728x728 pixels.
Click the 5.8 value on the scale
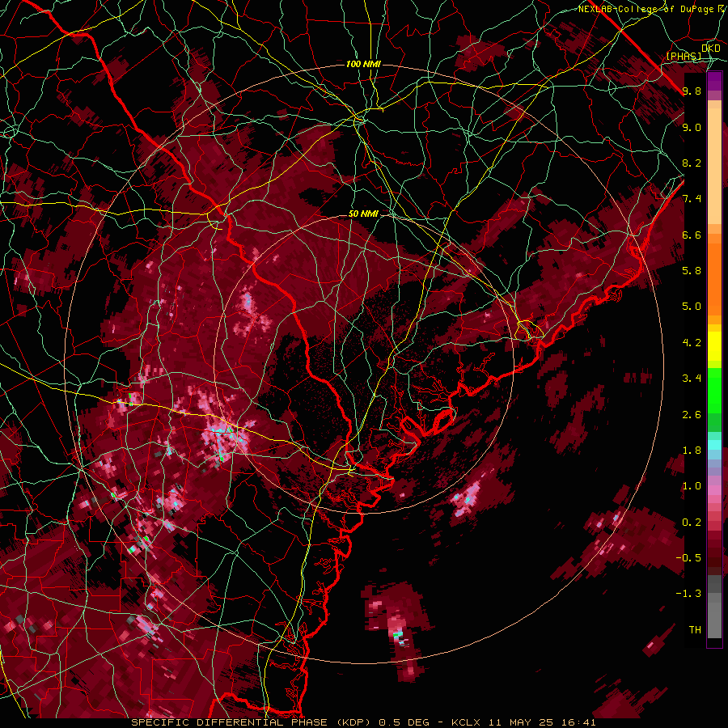pyautogui.click(x=692, y=271)
